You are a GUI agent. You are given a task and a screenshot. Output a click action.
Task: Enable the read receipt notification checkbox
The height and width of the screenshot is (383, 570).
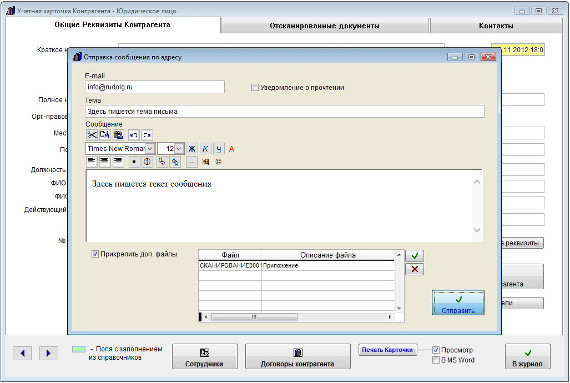pyautogui.click(x=254, y=87)
